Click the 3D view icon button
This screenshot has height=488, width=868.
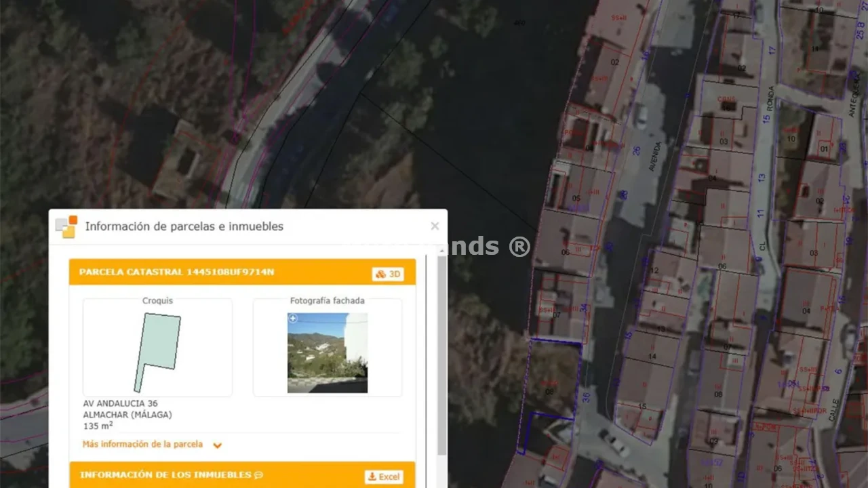click(387, 274)
